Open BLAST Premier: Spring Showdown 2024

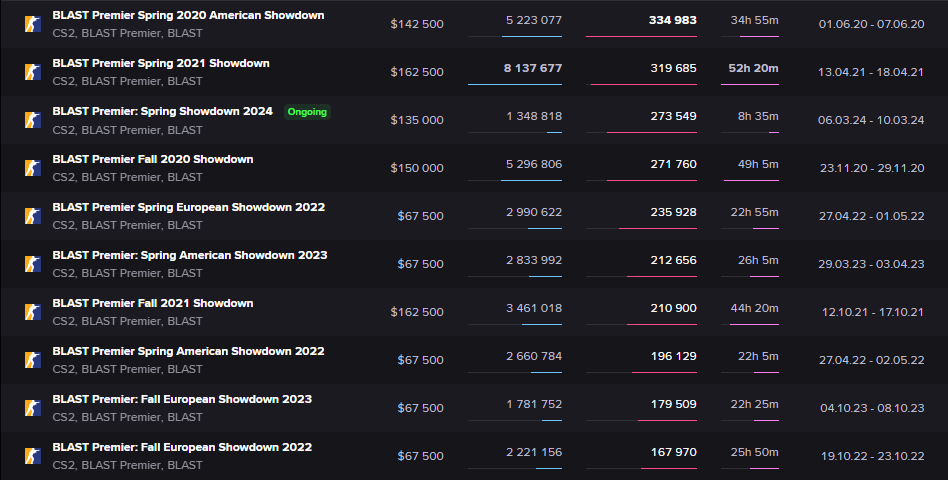[x=163, y=111]
